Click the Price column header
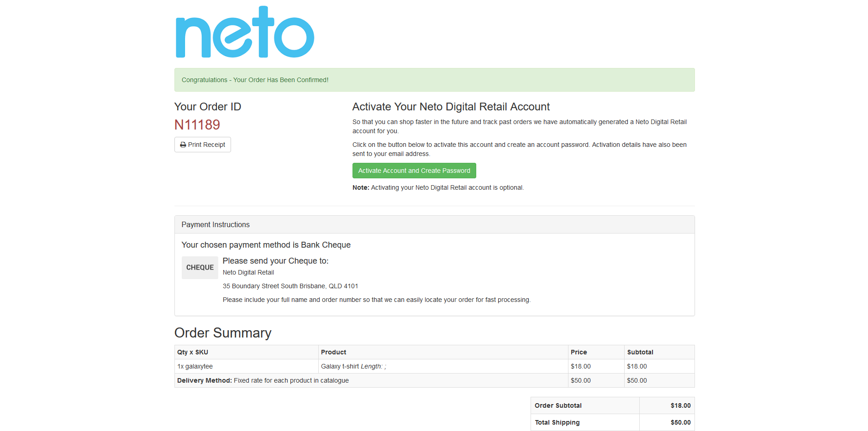The height and width of the screenshot is (431, 868). click(x=596, y=352)
